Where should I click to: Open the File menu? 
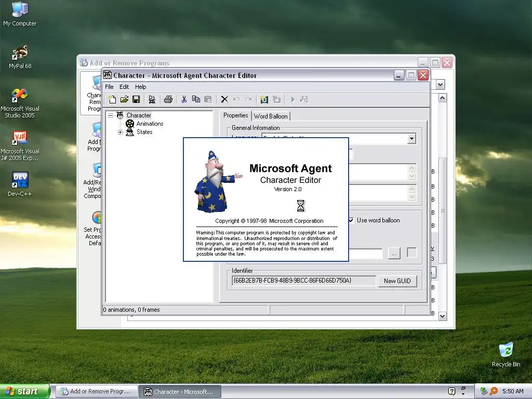click(109, 87)
